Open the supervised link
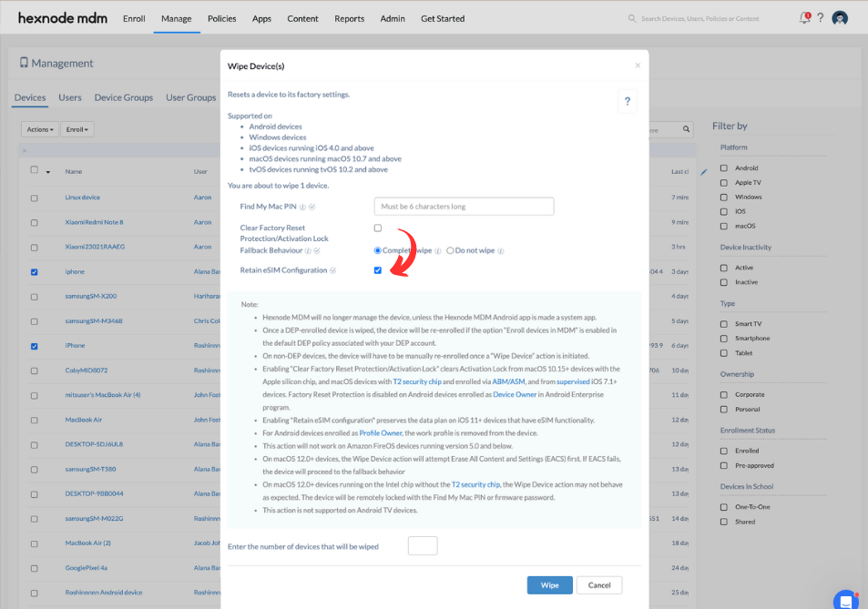This screenshot has height=609, width=868. point(573,381)
